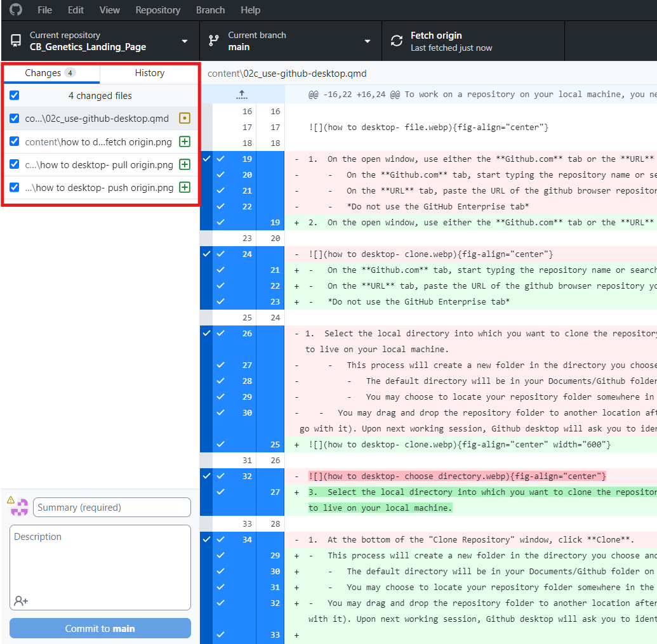
Task: Click the content\02c_use-github-desktop.qmd path header
Action: pos(287,74)
